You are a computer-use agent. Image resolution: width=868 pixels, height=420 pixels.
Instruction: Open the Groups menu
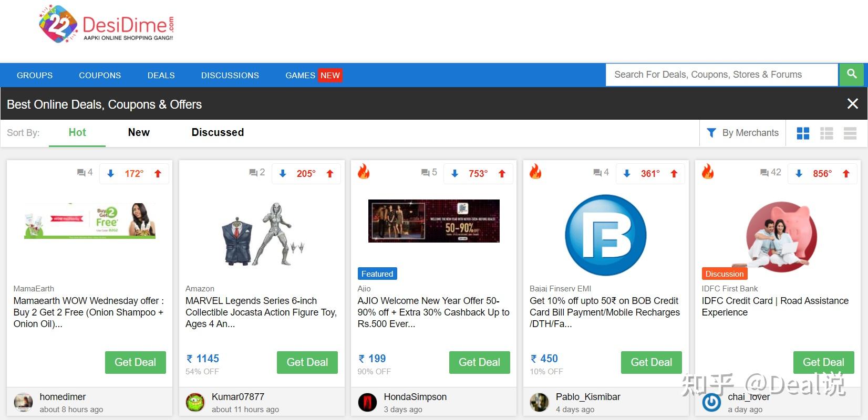[35, 75]
